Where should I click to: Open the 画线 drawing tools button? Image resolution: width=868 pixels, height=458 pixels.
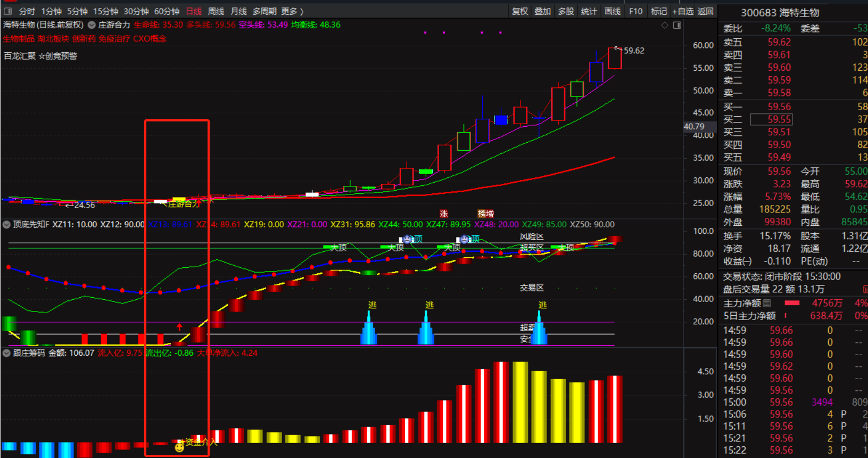click(612, 11)
